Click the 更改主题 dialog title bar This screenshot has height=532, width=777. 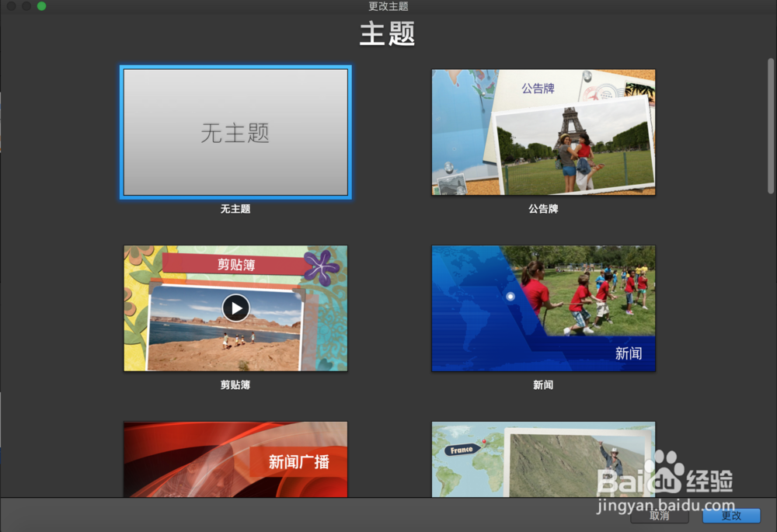pos(388,7)
